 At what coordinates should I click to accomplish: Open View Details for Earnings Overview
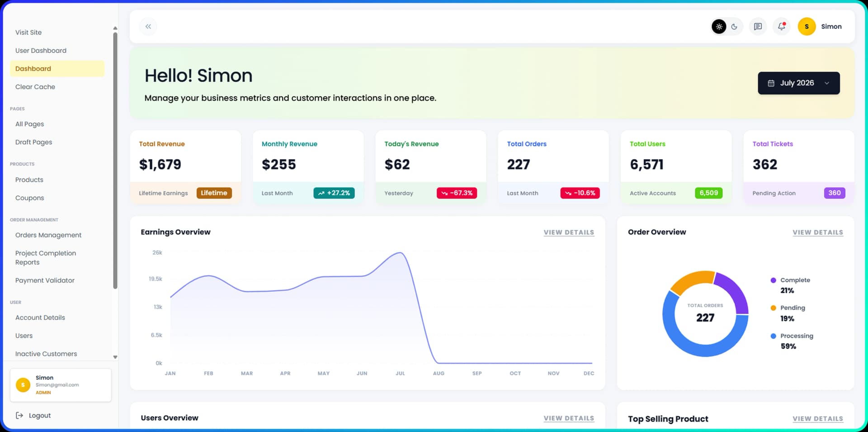[x=569, y=233]
